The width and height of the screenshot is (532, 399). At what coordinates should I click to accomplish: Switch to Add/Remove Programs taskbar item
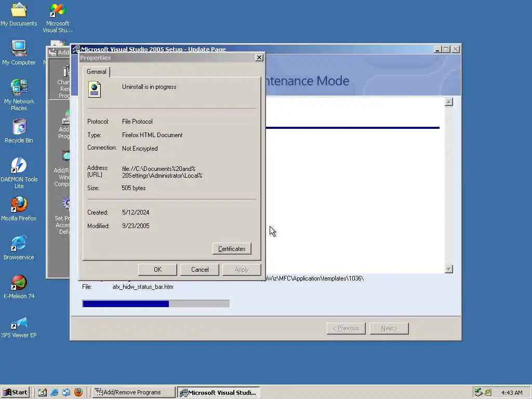tap(134, 392)
